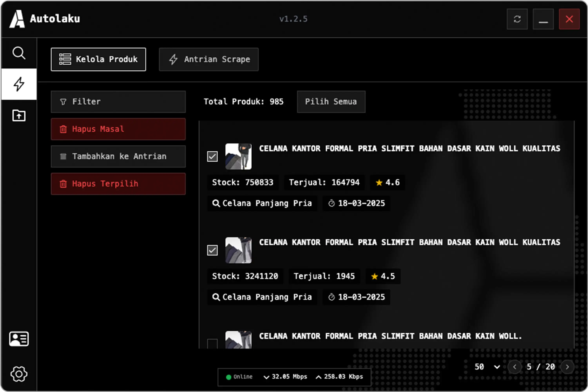Open the 50 per page dropdown
The image size is (588, 392).
[487, 367]
